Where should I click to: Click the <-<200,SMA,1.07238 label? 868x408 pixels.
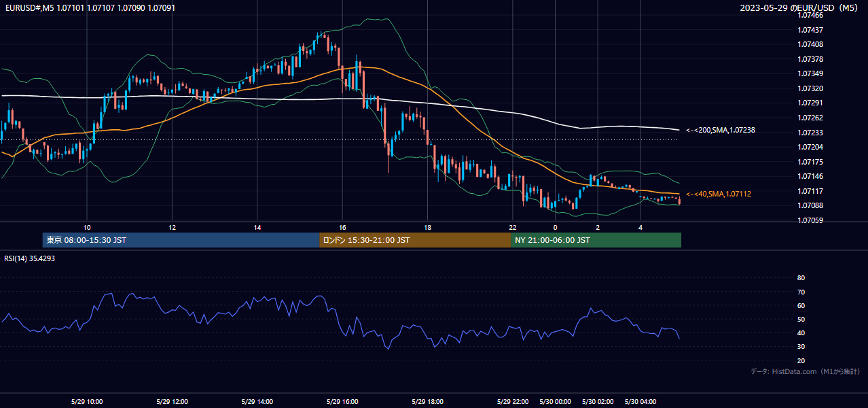(x=720, y=130)
